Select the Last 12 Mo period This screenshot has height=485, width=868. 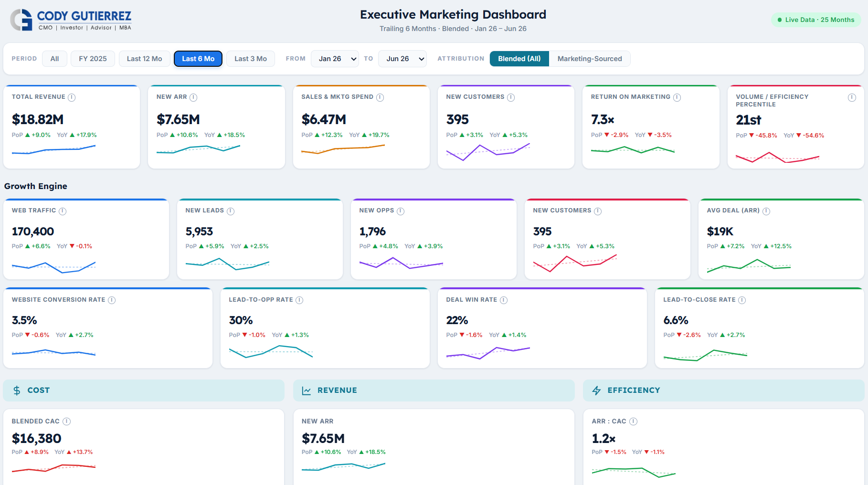[145, 59]
